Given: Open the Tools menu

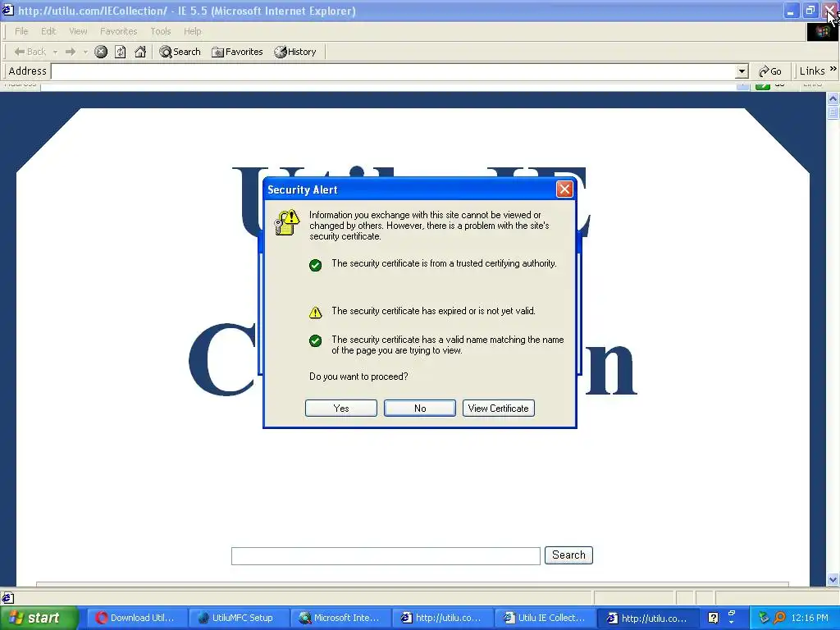Looking at the screenshot, I should 160,31.
